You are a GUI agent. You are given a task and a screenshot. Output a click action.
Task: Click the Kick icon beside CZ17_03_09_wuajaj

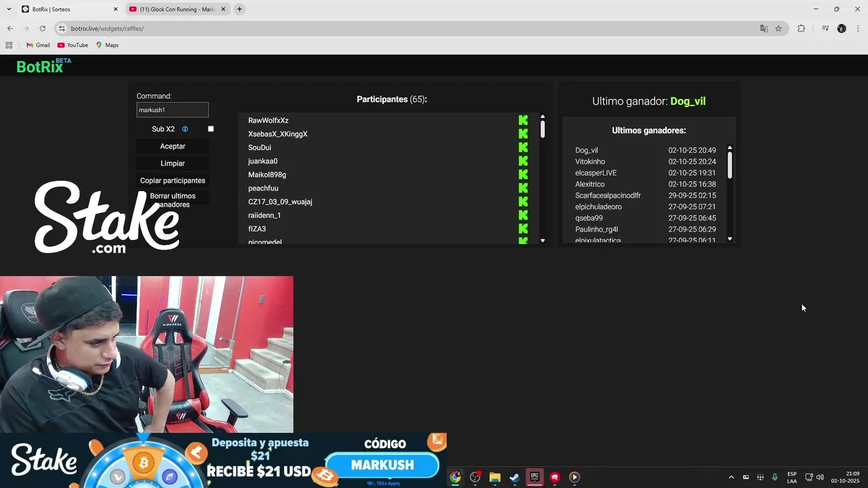click(523, 201)
